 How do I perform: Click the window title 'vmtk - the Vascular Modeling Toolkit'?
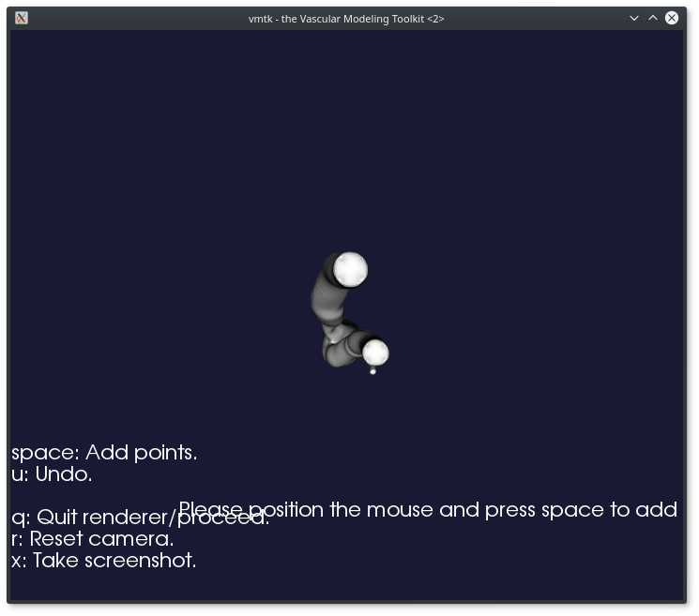click(346, 19)
